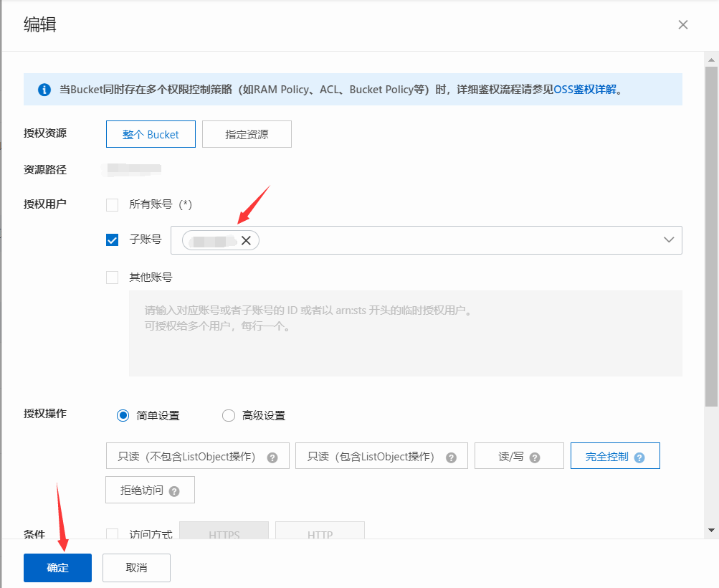Select the 高级设置 radio option
This screenshot has width=719, height=588.
coord(229,416)
